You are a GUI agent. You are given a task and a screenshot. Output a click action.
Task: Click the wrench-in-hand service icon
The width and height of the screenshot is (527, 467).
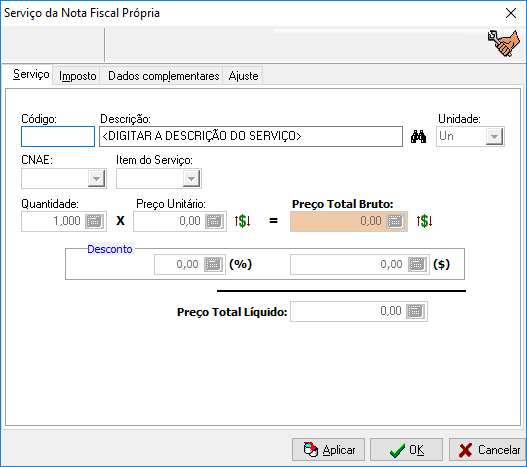[x=504, y=43]
